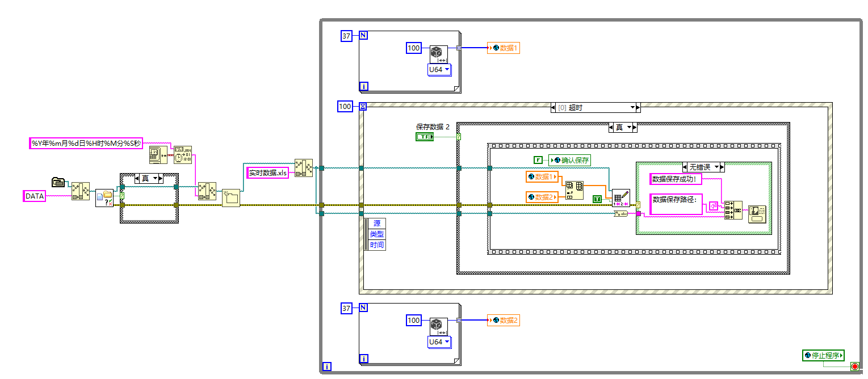Select the Open/Create/Replace File function
868x379 pixels.
tap(230, 198)
